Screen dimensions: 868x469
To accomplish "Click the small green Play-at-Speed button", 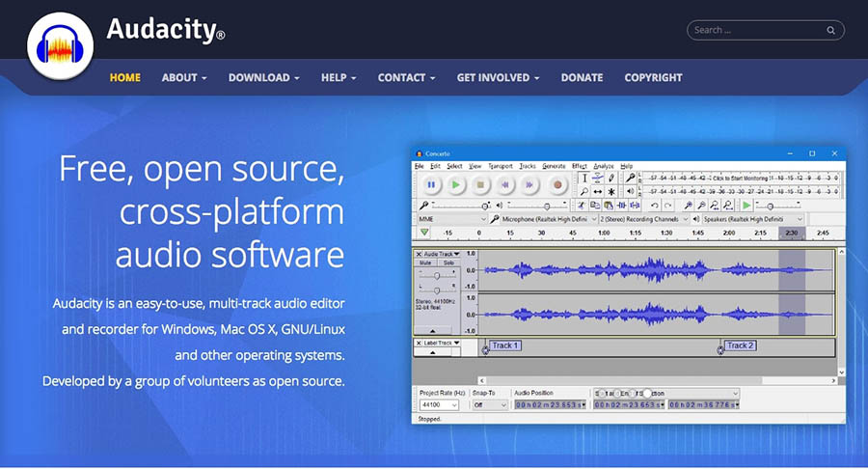I will click(x=746, y=206).
